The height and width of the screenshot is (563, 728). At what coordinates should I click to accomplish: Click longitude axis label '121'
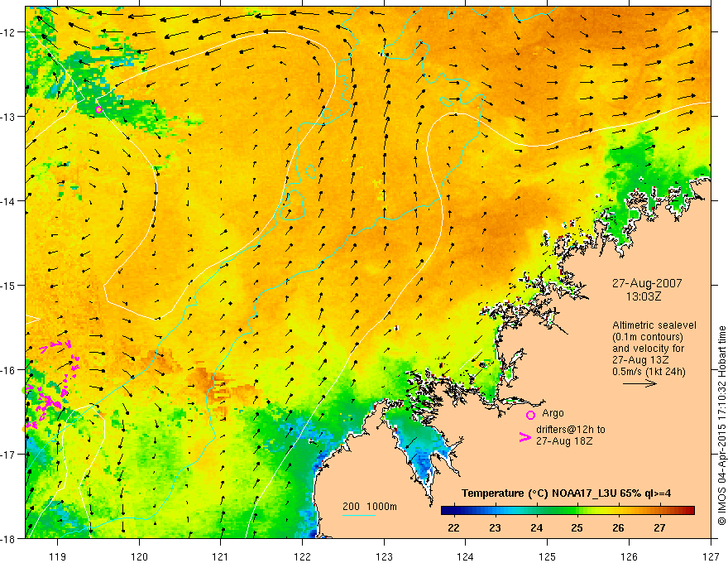[x=221, y=556]
